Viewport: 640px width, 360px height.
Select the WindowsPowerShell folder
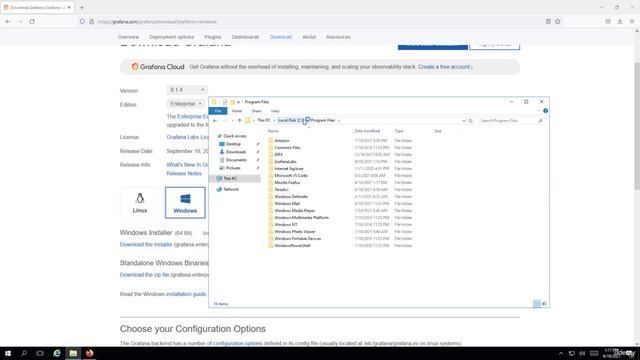click(292, 246)
